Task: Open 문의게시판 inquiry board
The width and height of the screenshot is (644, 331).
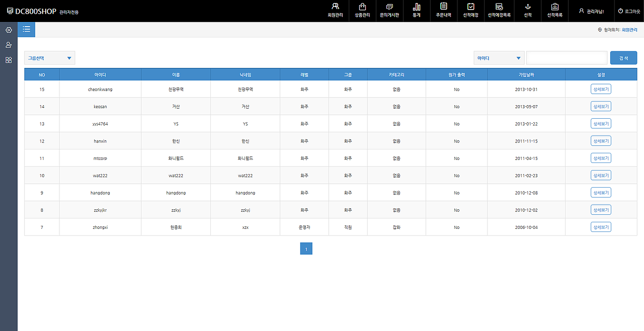Action: [x=389, y=11]
